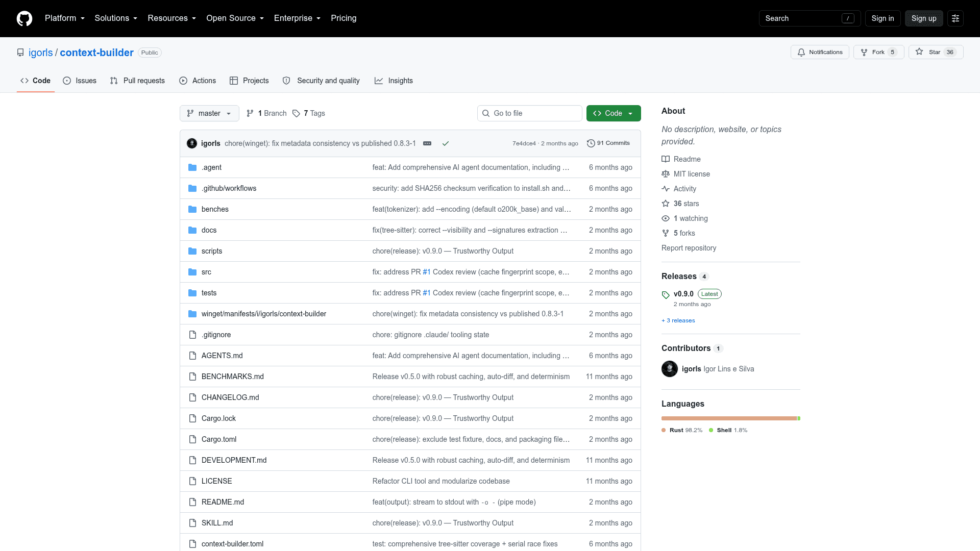
Task: Click the Sign in button
Action: point(883,18)
